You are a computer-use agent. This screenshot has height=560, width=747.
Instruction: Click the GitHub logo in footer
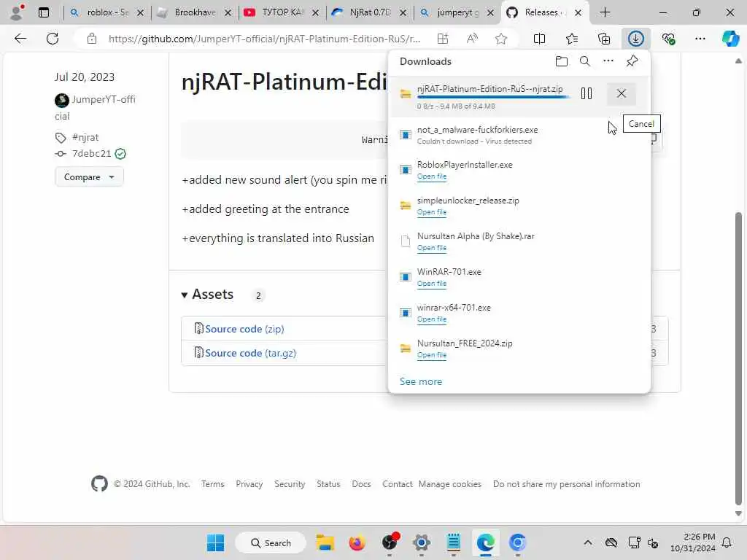pos(99,484)
